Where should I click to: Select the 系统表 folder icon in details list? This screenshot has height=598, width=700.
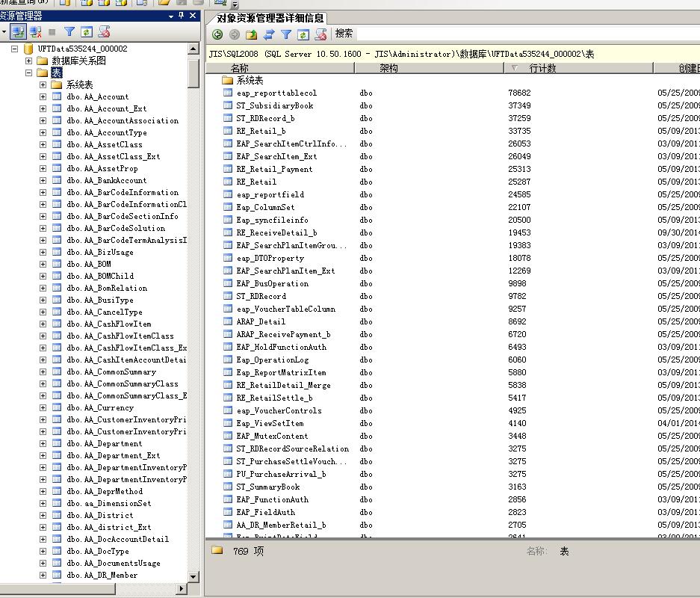click(x=228, y=81)
